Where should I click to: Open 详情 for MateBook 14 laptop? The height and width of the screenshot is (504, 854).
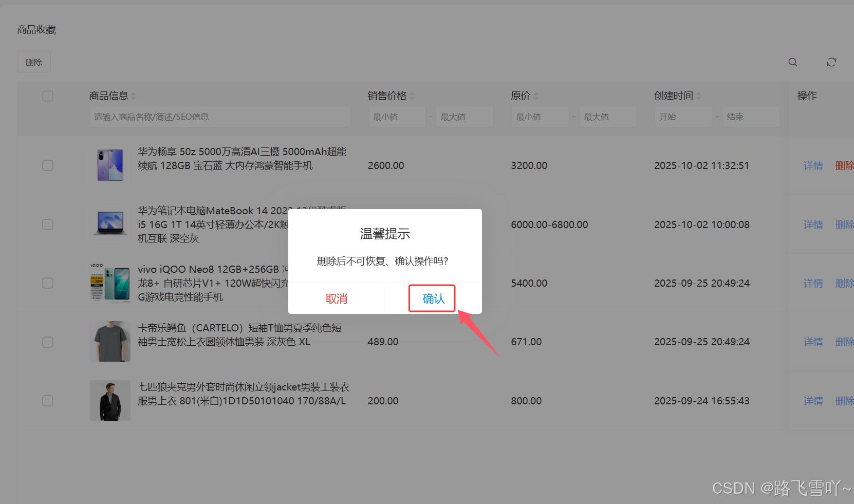pos(813,225)
